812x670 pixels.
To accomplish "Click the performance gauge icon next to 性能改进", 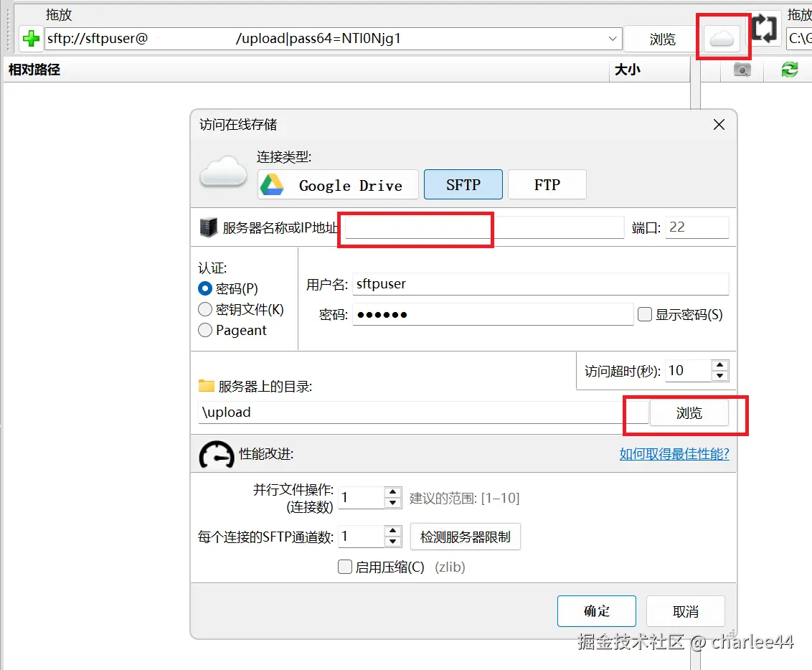I will click(x=216, y=455).
